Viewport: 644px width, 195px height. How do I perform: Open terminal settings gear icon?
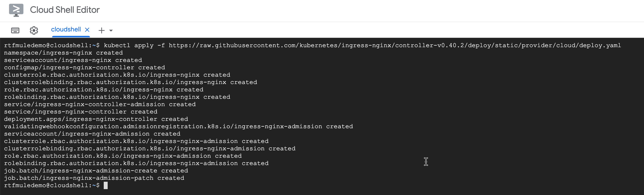(34, 30)
